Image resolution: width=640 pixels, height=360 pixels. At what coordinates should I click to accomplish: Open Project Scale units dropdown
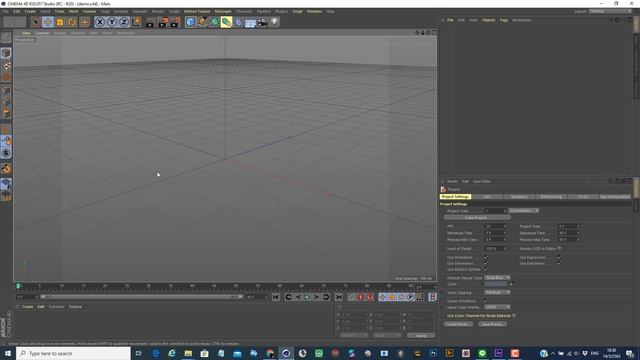click(x=524, y=211)
